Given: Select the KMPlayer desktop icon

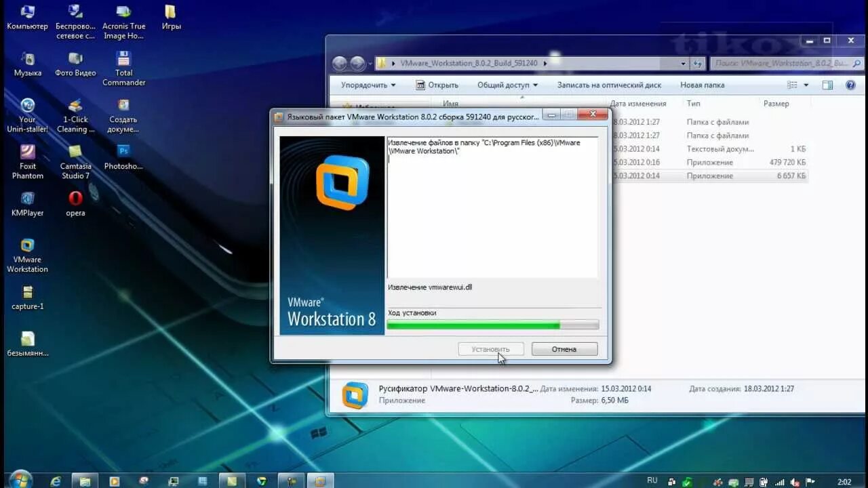Looking at the screenshot, I should 27,204.
